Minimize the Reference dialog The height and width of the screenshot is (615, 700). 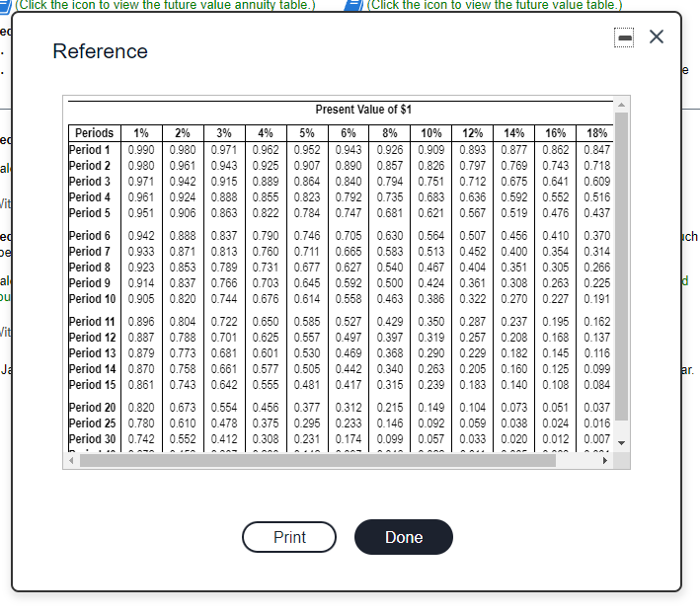coord(624,38)
